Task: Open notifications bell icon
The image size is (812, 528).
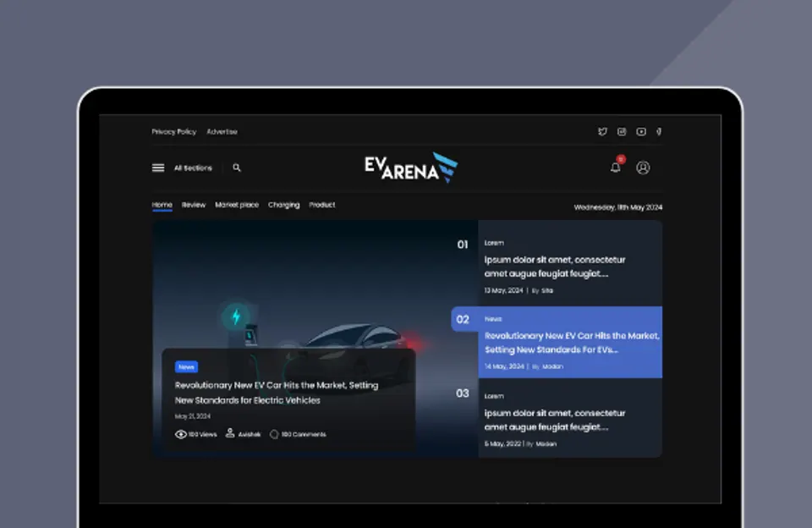Action: (x=615, y=167)
